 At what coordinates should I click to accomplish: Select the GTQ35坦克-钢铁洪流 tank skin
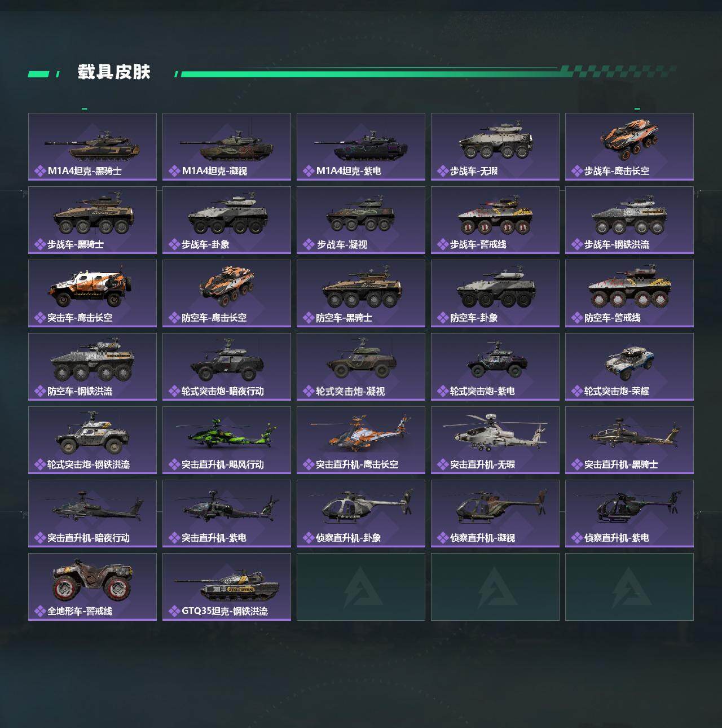[x=227, y=587]
